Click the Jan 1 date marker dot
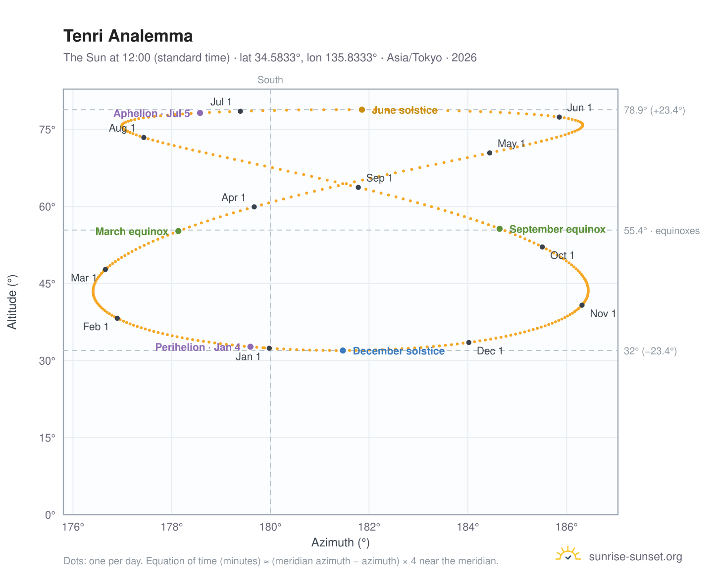 [x=269, y=348]
